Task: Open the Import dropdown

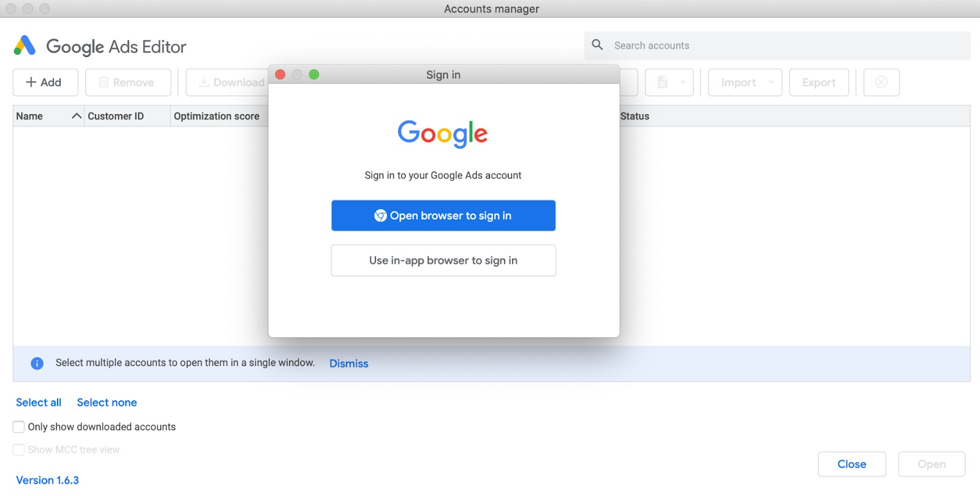Action: pyautogui.click(x=745, y=82)
